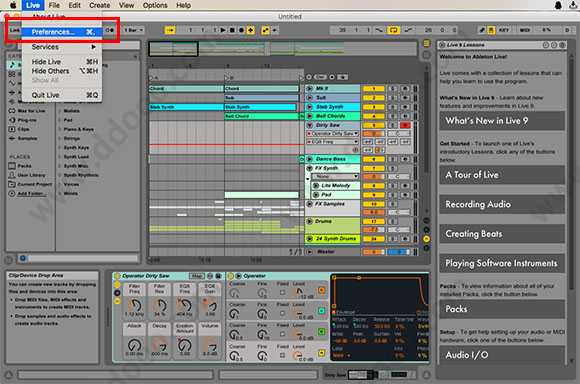Open the FX Synth None chooser dropdown
Viewport: 580px width, 384px height.
pos(336,176)
